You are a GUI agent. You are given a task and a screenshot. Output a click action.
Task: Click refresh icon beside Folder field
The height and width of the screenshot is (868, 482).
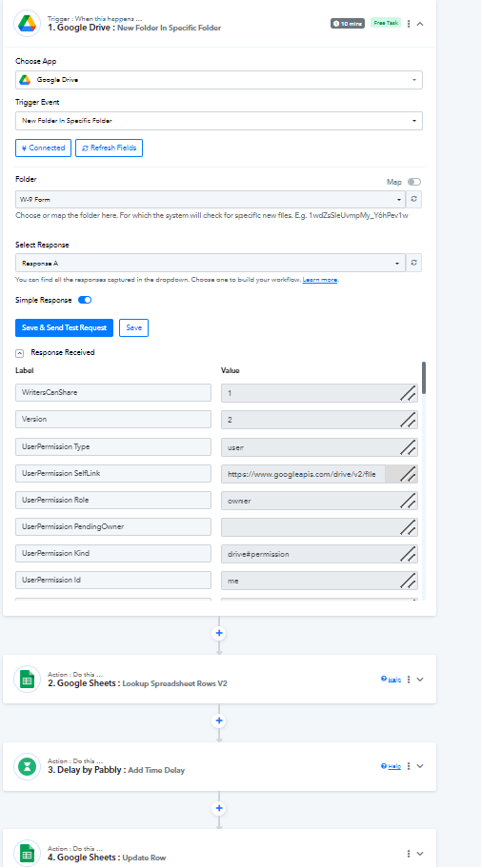(413, 199)
